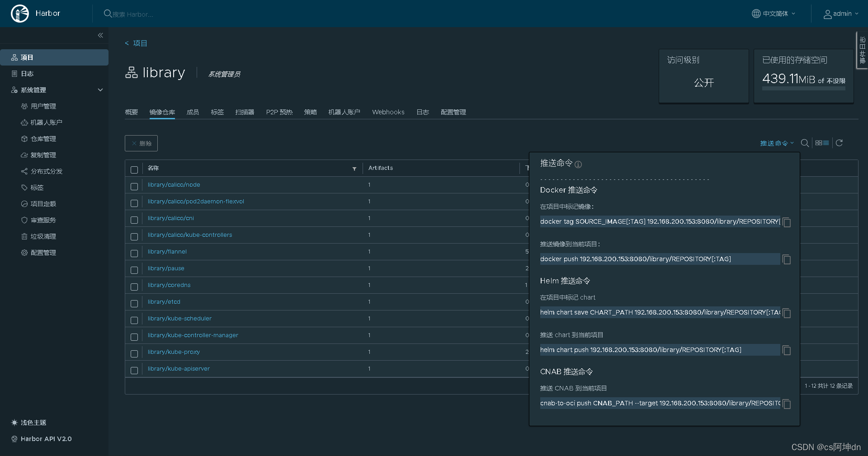Open library/kube-controller-manager repository link
868x456 pixels.
coord(193,335)
